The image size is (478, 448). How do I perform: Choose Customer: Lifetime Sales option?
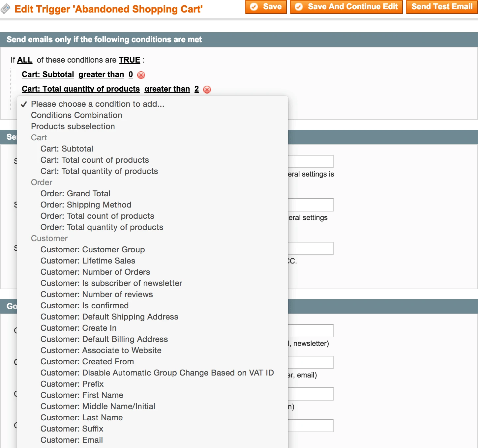[88, 261]
